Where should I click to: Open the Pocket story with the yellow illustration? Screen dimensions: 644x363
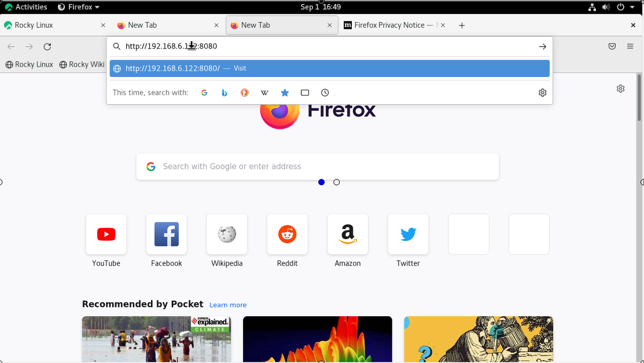point(479,339)
